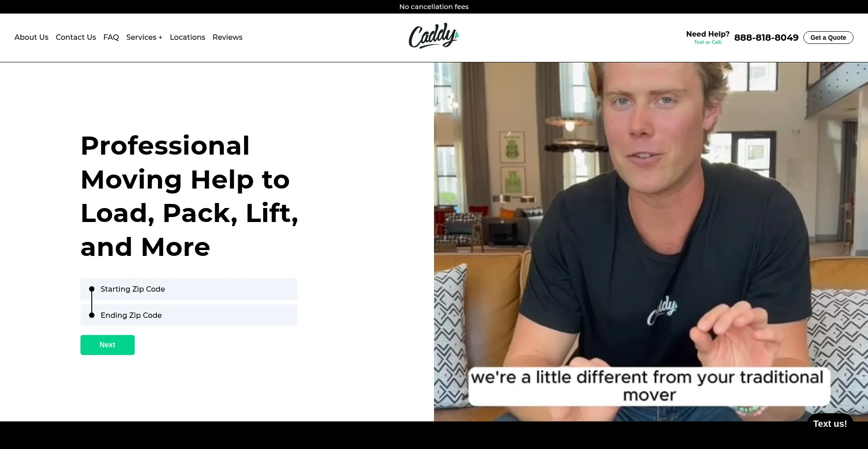
Task: Click the Need Help? label
Action: pos(708,34)
